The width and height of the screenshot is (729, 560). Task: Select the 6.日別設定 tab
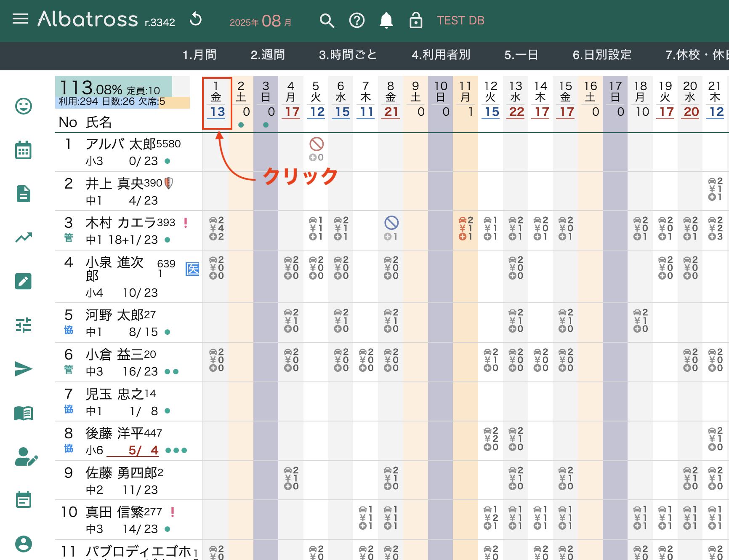[x=602, y=55]
